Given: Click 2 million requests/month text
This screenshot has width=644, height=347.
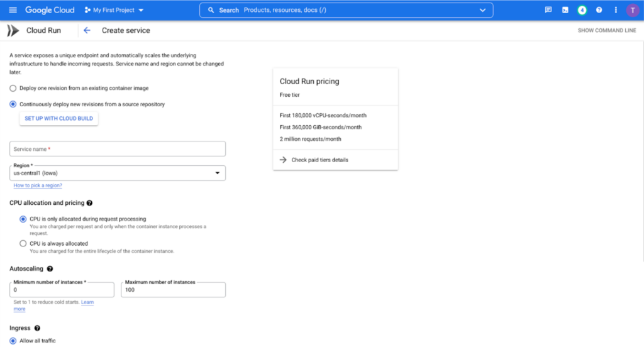Looking at the screenshot, I should pyautogui.click(x=310, y=139).
